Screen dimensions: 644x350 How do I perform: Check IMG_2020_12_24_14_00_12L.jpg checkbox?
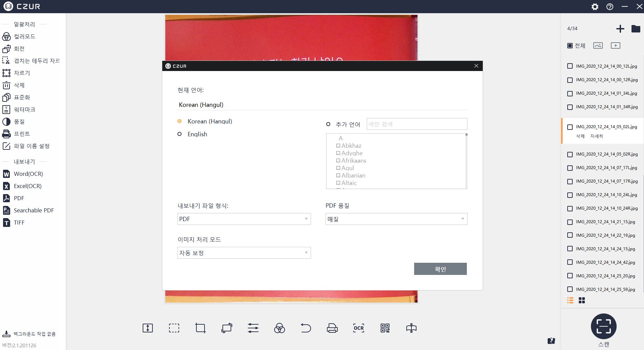click(x=570, y=66)
